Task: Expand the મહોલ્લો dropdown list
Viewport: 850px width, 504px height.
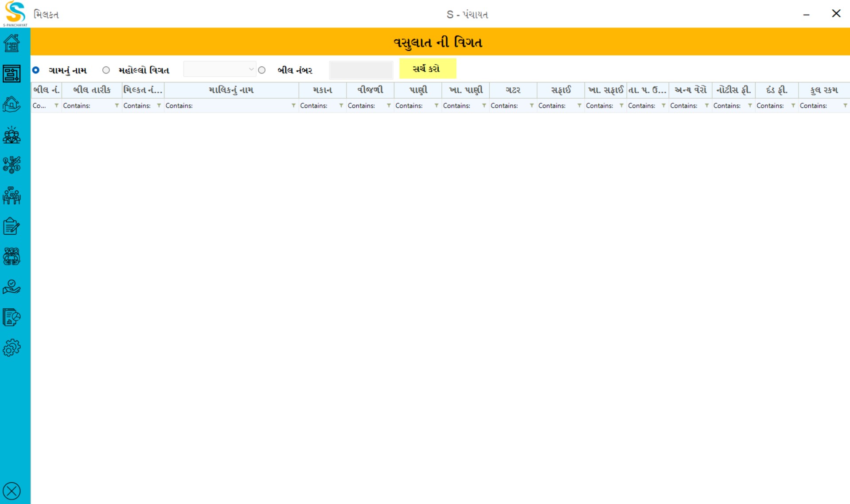Action: click(x=251, y=70)
